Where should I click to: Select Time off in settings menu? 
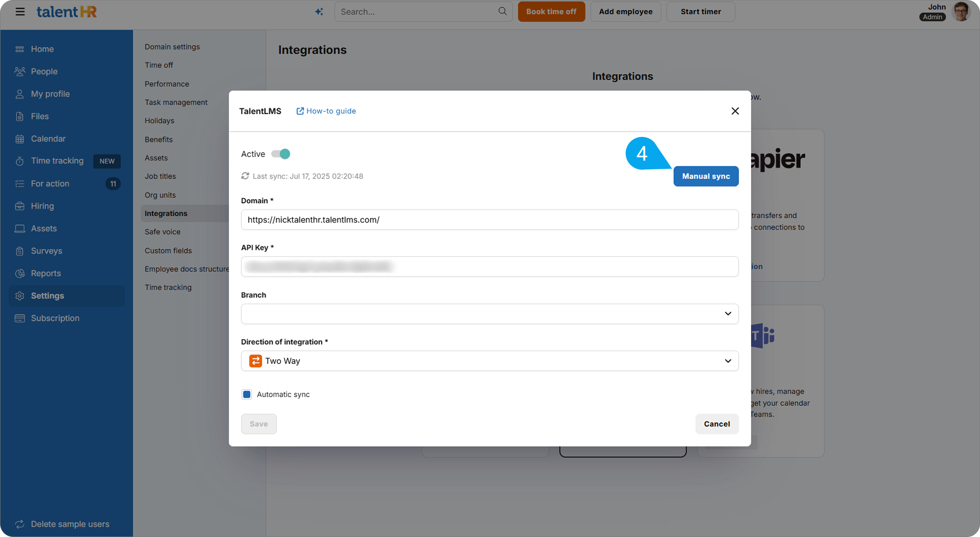click(x=159, y=65)
